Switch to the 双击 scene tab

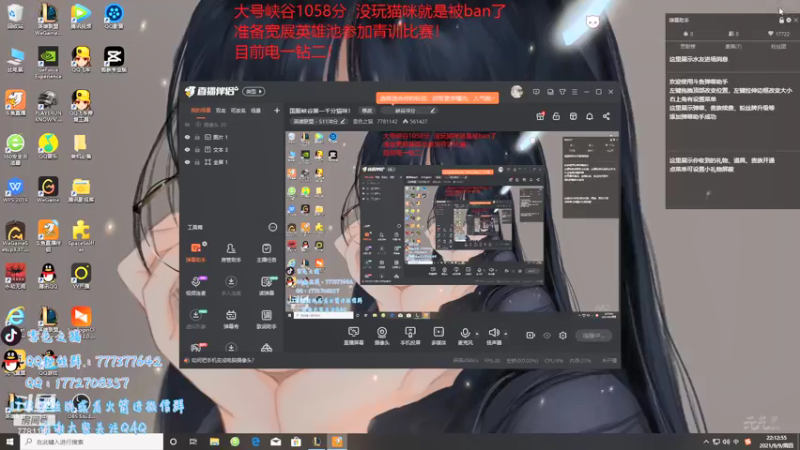(220, 110)
